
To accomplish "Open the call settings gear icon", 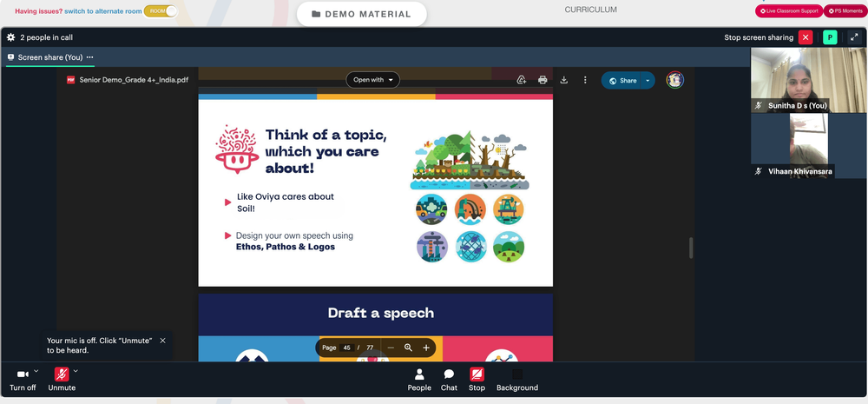I will [10, 37].
